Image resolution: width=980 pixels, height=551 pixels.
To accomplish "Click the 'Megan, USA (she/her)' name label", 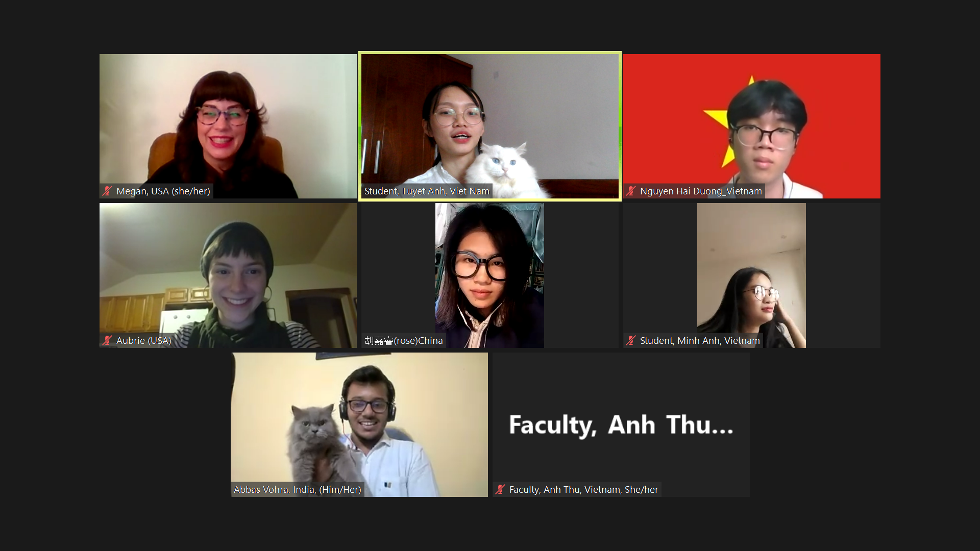I will coord(163,191).
